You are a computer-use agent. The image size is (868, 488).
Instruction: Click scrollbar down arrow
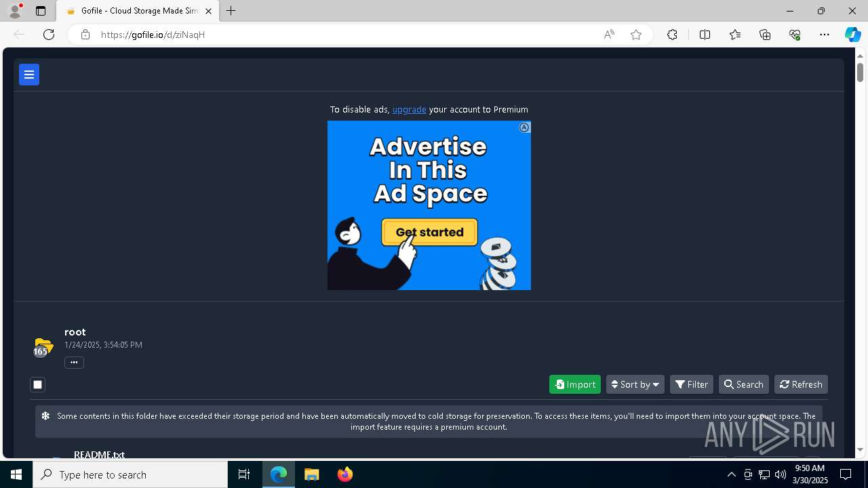860,449
